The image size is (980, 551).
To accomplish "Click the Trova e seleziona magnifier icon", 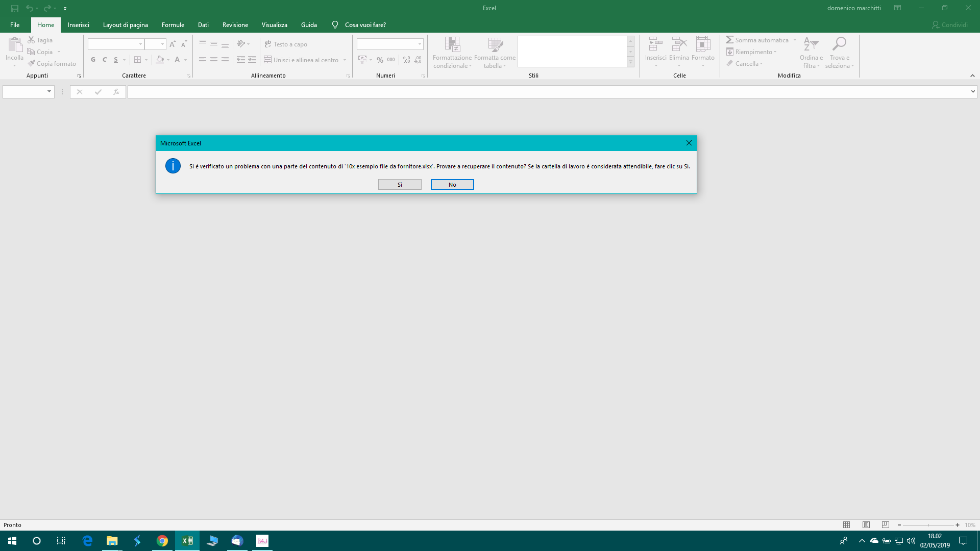I will point(839,44).
